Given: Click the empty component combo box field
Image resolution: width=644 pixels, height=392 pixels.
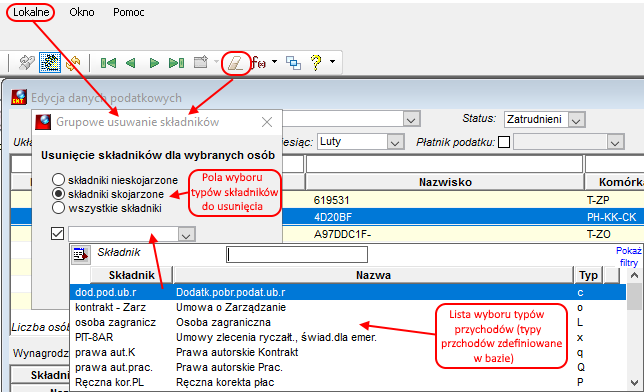Looking at the screenshot, I should pyautogui.click(x=123, y=234).
